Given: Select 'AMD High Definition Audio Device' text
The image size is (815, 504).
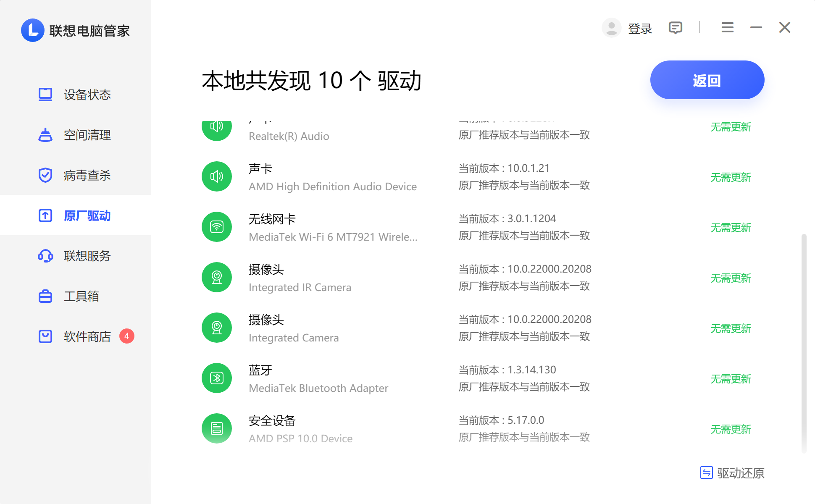Looking at the screenshot, I should (333, 186).
